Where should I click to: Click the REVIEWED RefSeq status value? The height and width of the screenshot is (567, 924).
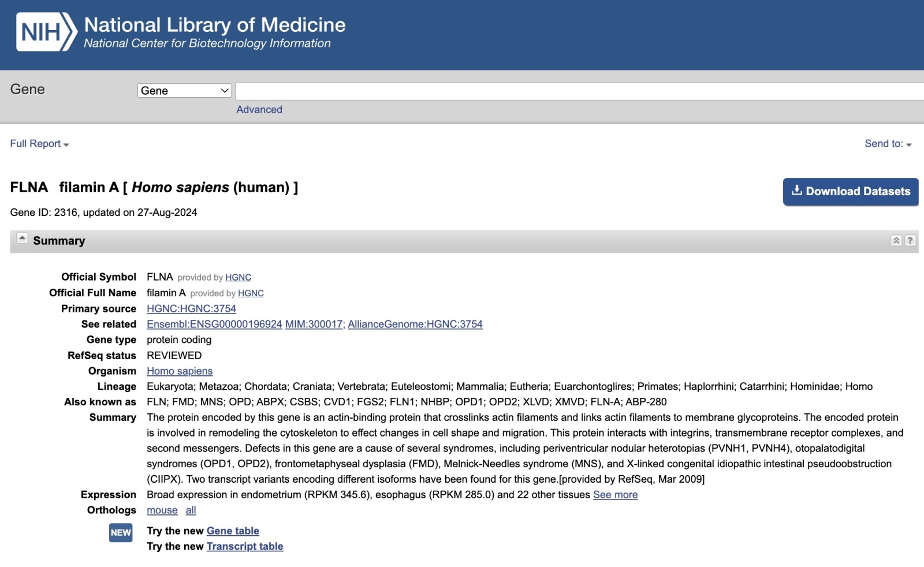[174, 356]
